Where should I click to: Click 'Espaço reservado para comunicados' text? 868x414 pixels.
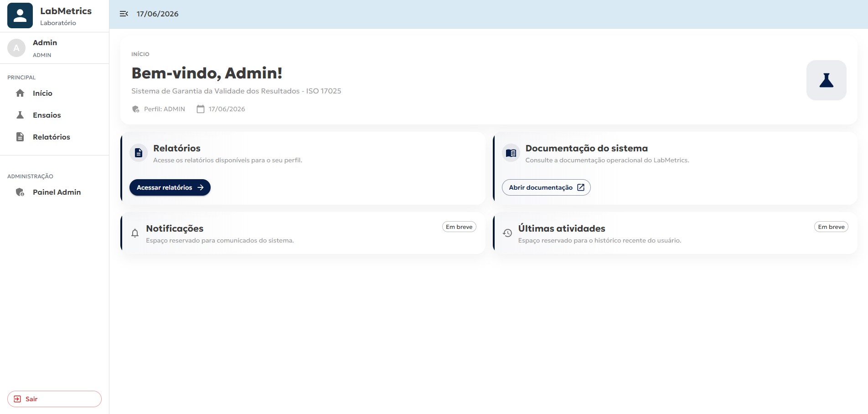click(x=220, y=240)
